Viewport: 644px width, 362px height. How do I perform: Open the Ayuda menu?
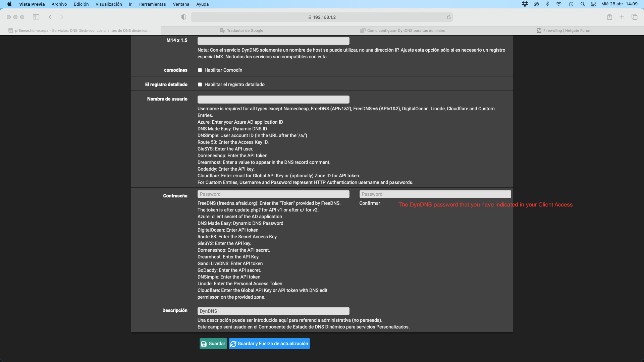point(202,4)
